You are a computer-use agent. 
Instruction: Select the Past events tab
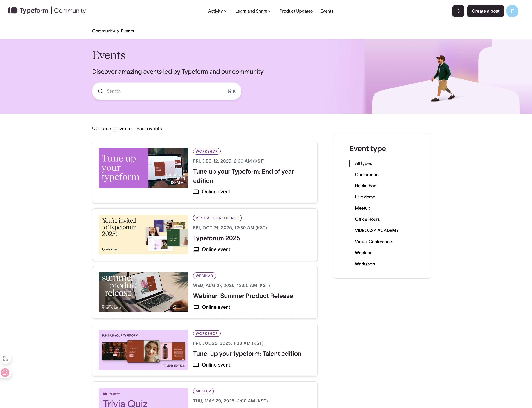point(149,129)
